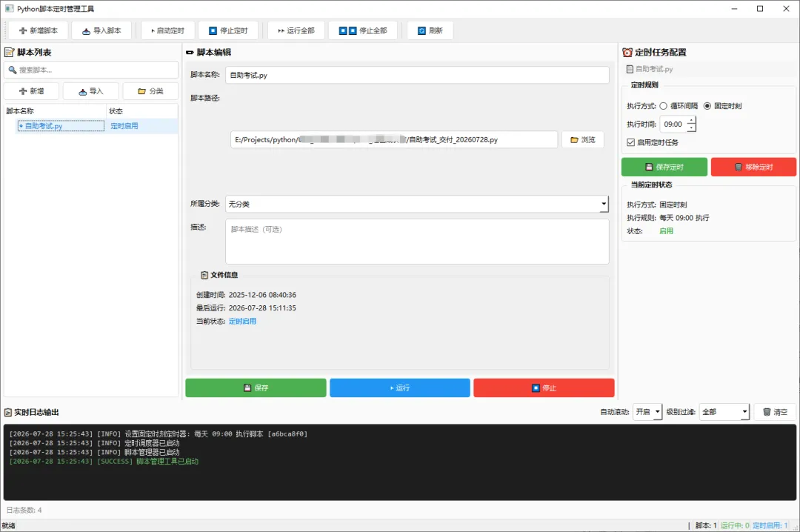The width and height of the screenshot is (800, 532).
Task: Click the 导入 button in script list
Action: (x=91, y=91)
